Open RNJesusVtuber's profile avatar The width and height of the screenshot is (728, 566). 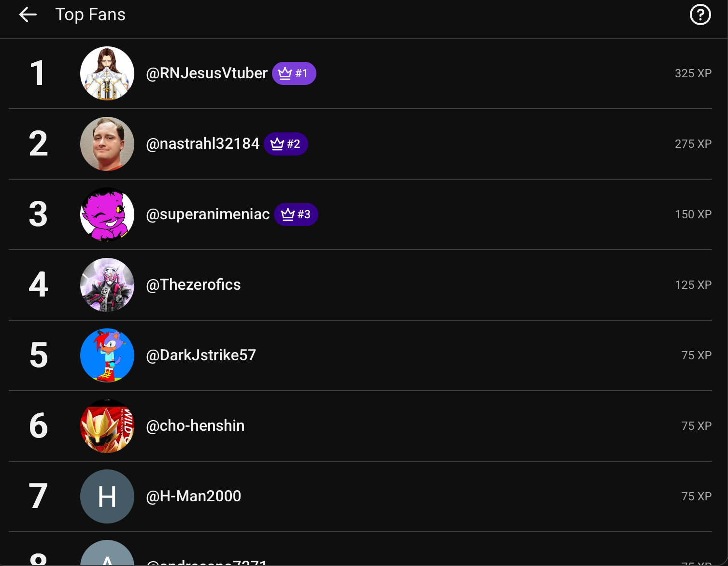click(107, 73)
